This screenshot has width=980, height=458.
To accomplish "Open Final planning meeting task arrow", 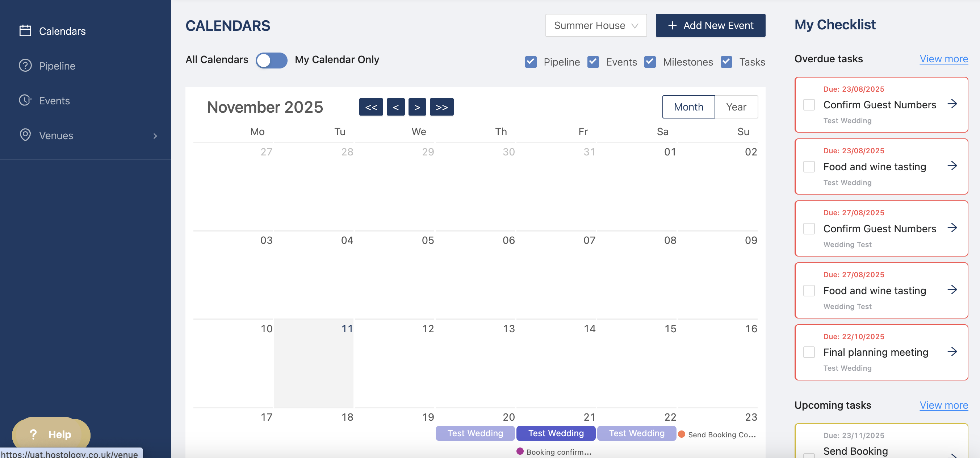I will click(x=952, y=351).
